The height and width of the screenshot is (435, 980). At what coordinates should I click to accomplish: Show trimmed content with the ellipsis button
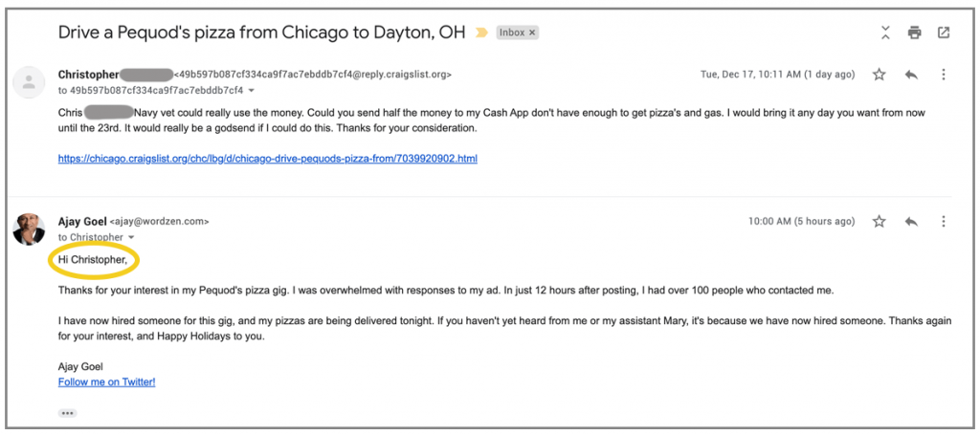(67, 413)
